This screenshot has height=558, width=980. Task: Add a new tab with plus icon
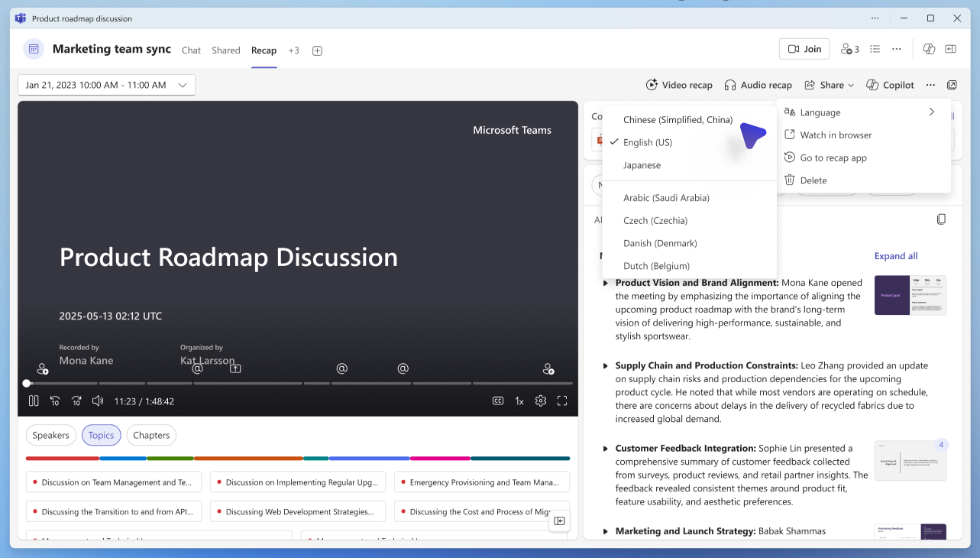(317, 50)
